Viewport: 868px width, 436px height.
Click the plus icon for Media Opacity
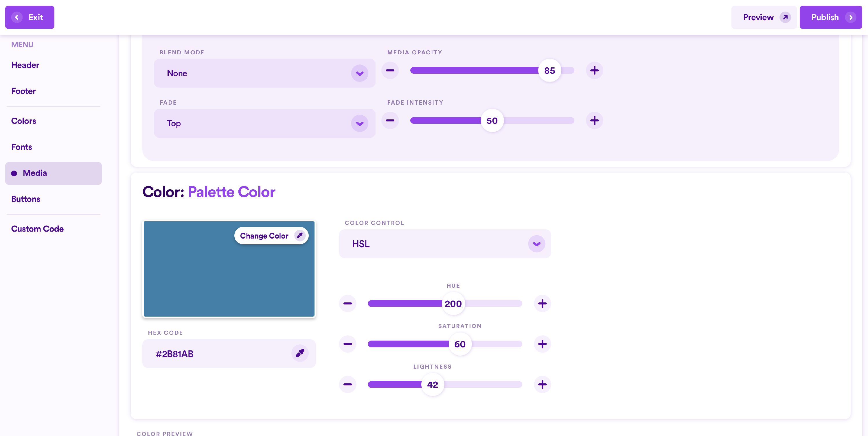click(x=594, y=70)
